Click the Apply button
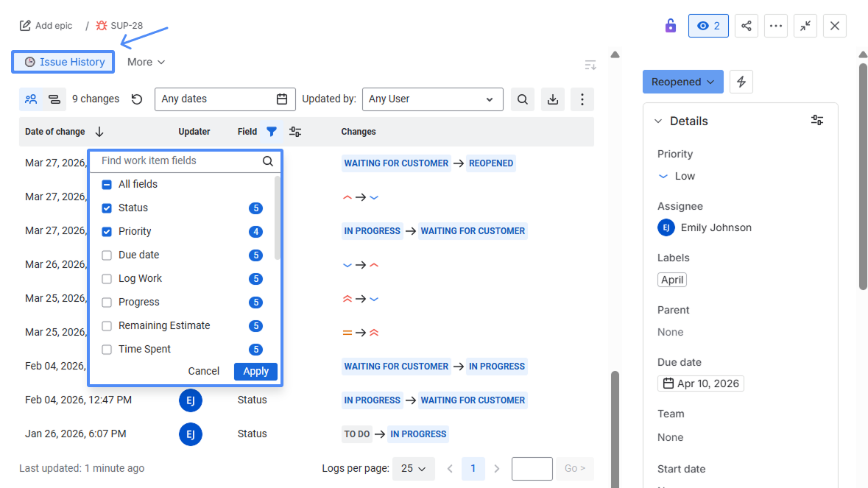 click(255, 371)
